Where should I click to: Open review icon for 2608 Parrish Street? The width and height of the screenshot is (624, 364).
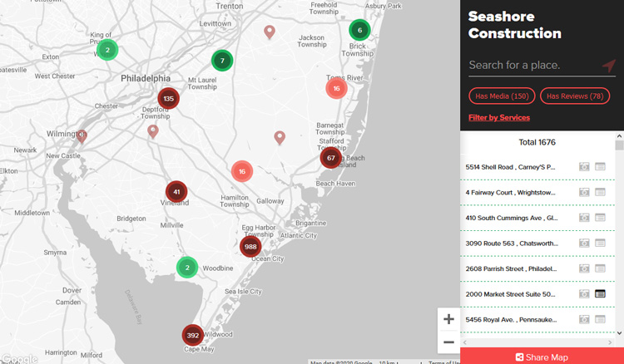coord(600,268)
